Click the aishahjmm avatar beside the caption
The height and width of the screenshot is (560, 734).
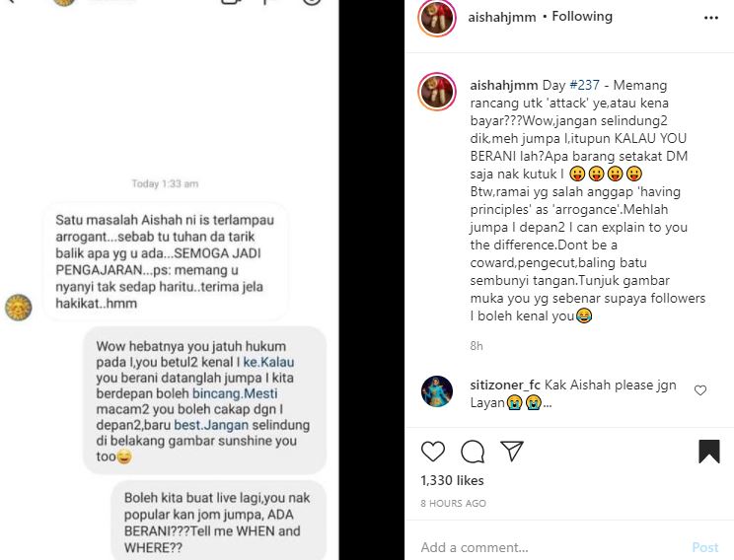(x=437, y=92)
